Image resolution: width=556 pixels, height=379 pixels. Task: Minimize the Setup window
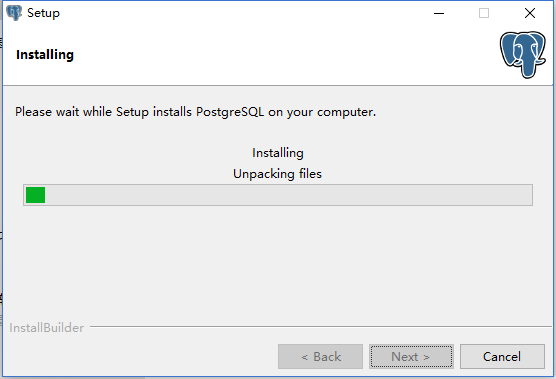point(439,13)
